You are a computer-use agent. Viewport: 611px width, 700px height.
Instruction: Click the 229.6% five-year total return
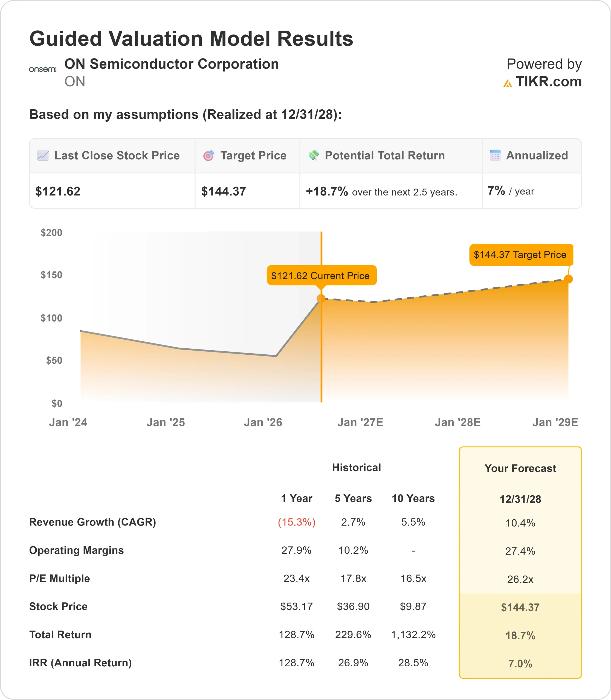(353, 635)
